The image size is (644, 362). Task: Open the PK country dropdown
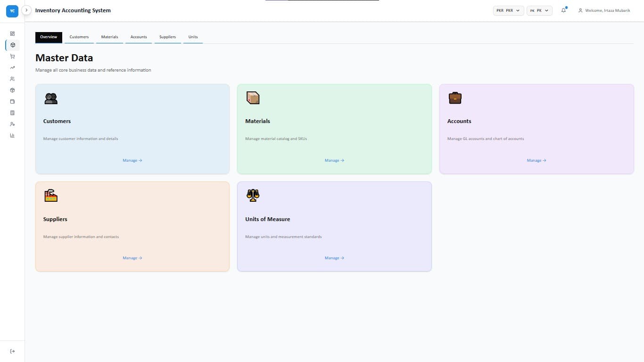pos(539,10)
